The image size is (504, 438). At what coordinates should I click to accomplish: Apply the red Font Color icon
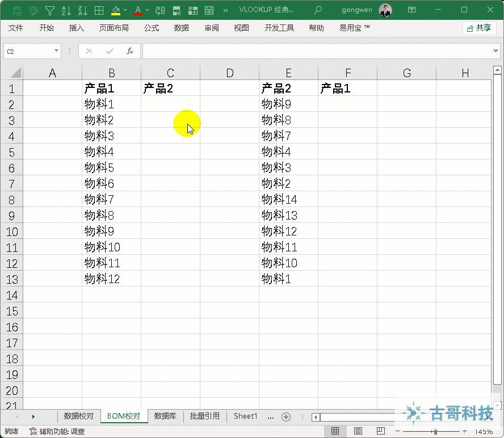(x=138, y=10)
